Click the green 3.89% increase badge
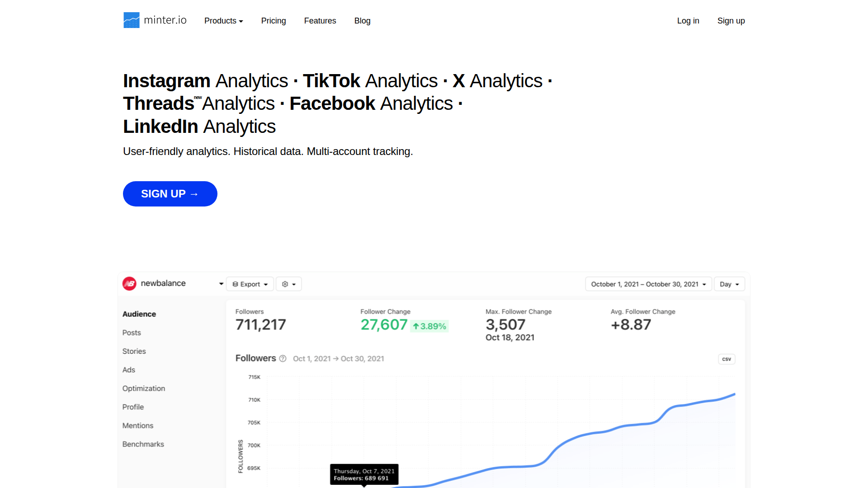This screenshot has height=488, width=868. pos(429,326)
